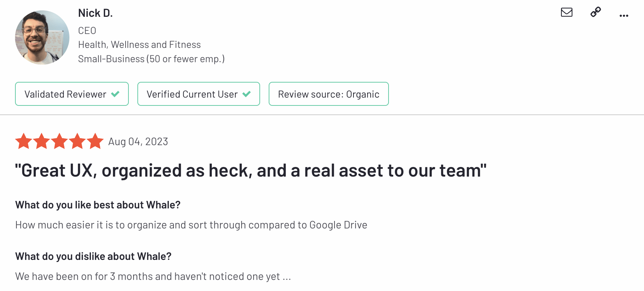Click the third rating star
Image resolution: width=644 pixels, height=291 pixels.
(x=60, y=141)
